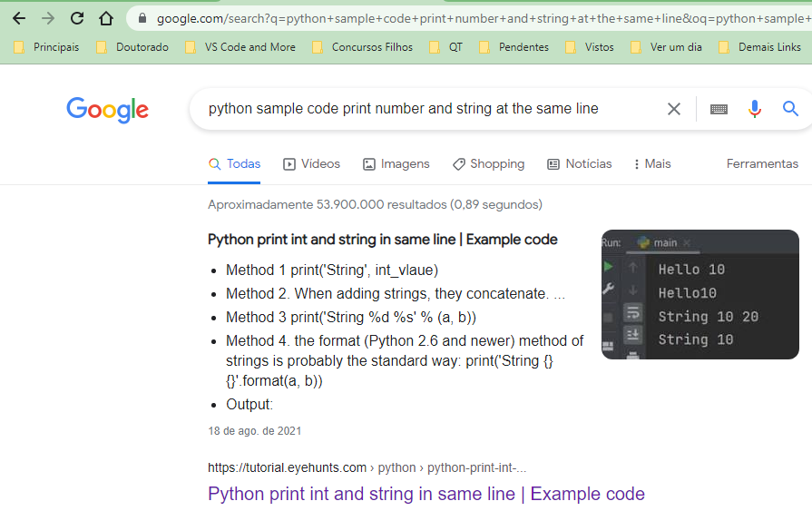The height and width of the screenshot is (511, 812).
Task: Go to browser home page icon
Action: point(106,18)
